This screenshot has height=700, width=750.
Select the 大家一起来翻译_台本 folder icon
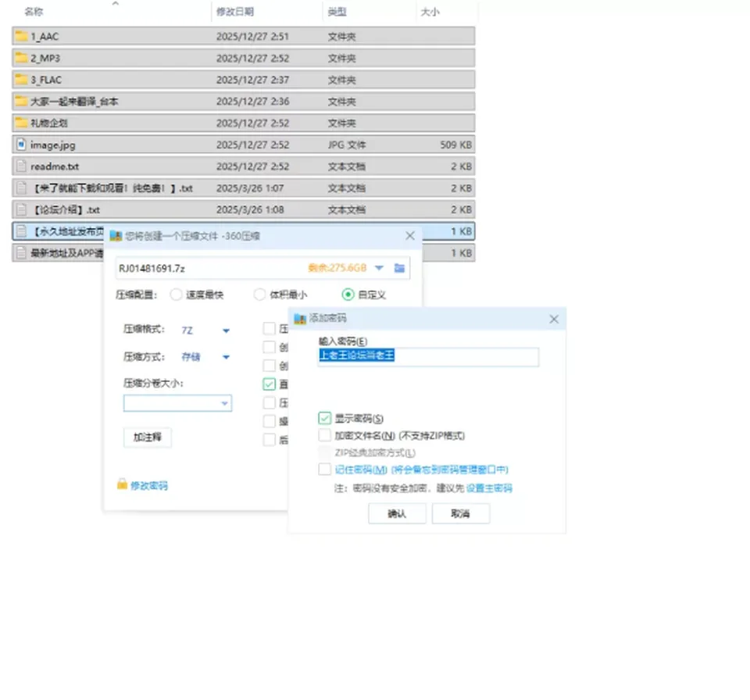tap(21, 101)
